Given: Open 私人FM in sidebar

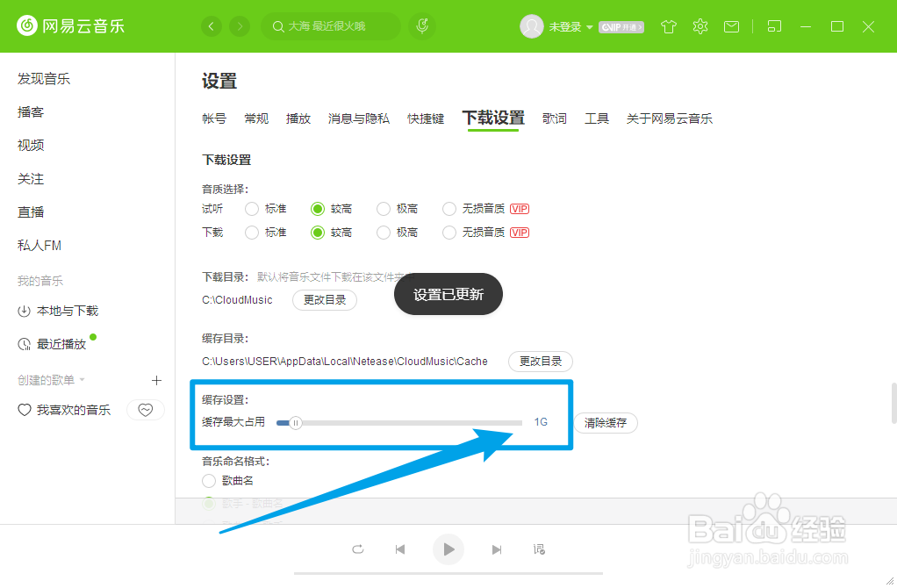Looking at the screenshot, I should click(x=39, y=246).
